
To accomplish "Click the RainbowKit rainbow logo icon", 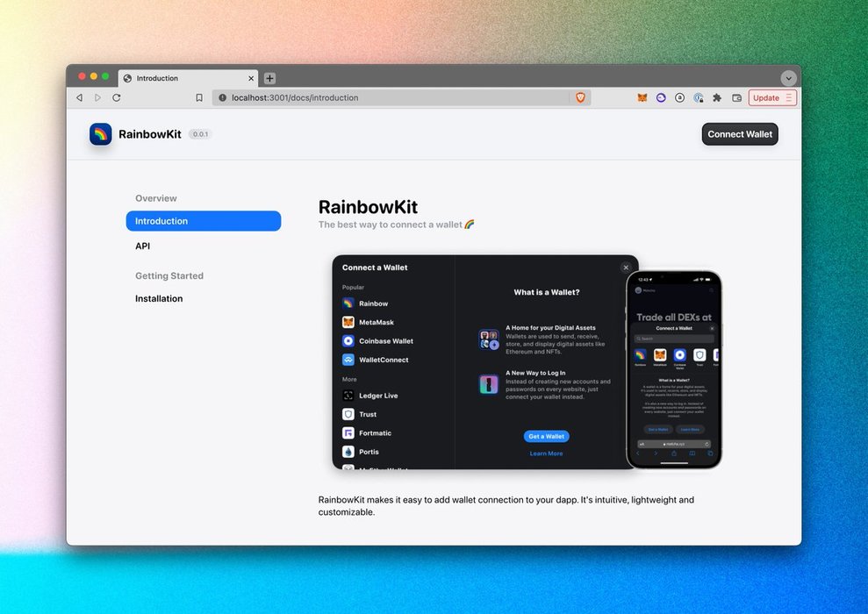I will [x=100, y=134].
